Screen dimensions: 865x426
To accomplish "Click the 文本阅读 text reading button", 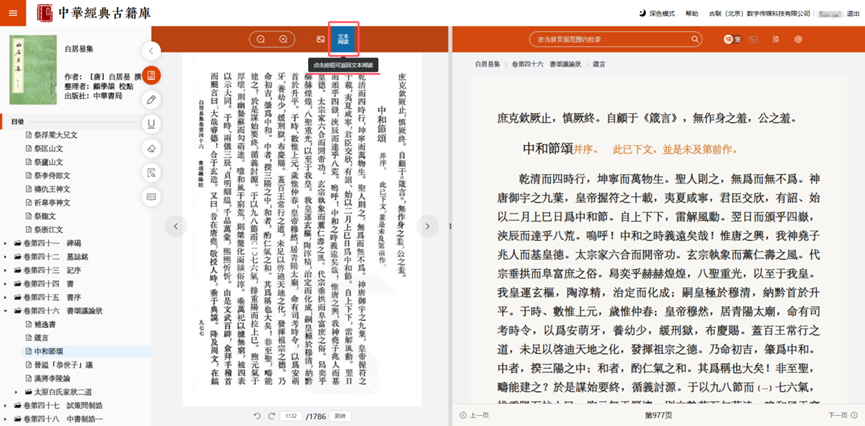I will click(x=343, y=39).
